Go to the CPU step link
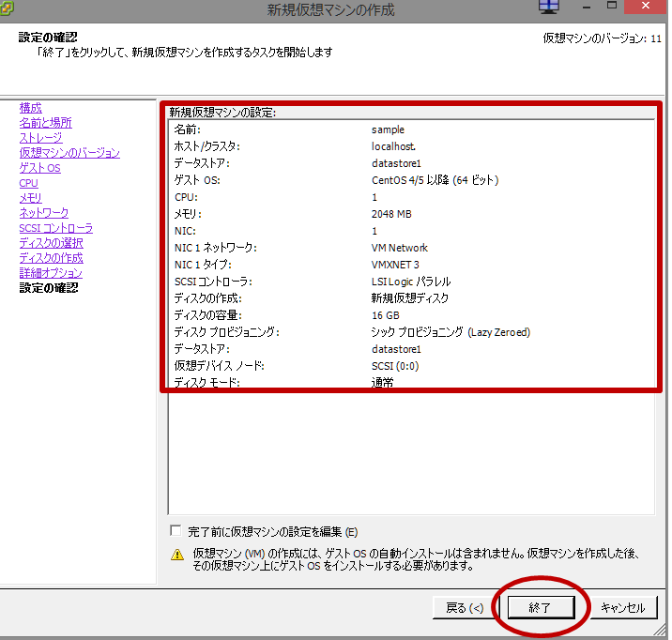This screenshot has width=672, height=640. click(x=29, y=183)
